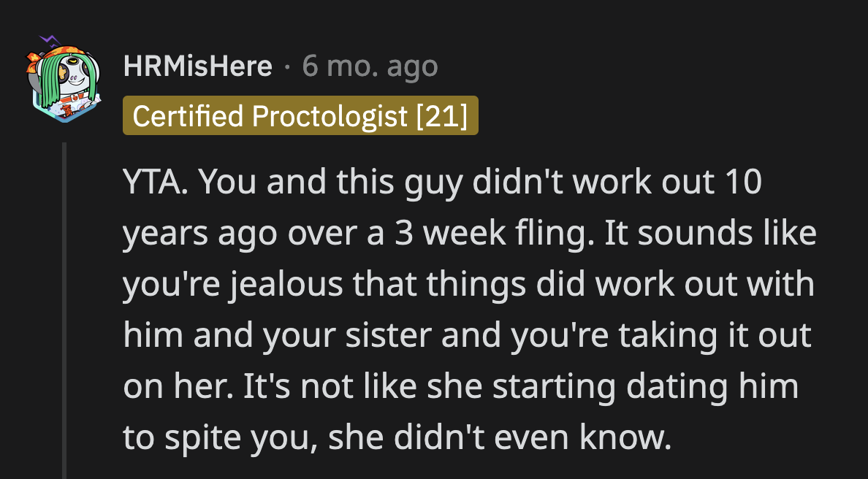Click the separator dot after the username

(286, 67)
